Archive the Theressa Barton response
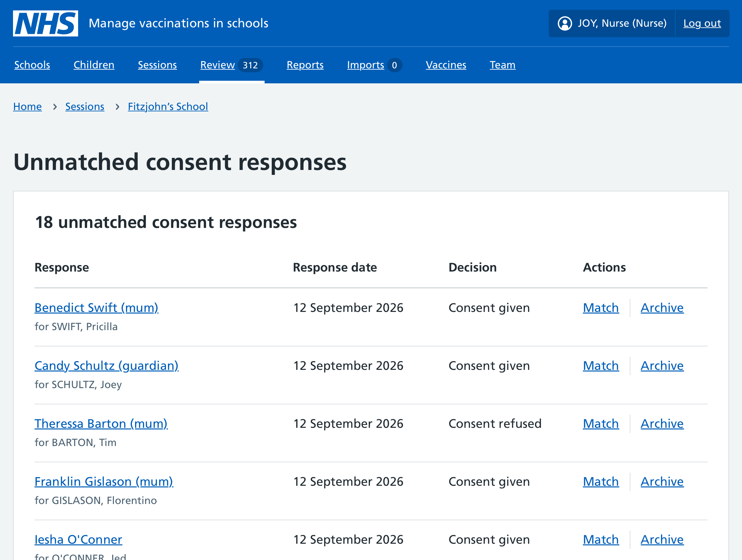 click(x=662, y=424)
